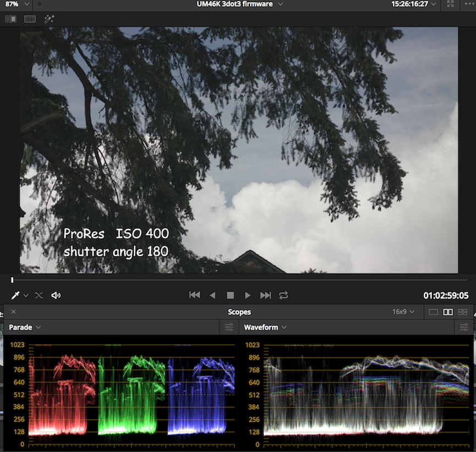Click the 1023 label on Waveform scope
The width and height of the screenshot is (476, 452).
pos(253,345)
